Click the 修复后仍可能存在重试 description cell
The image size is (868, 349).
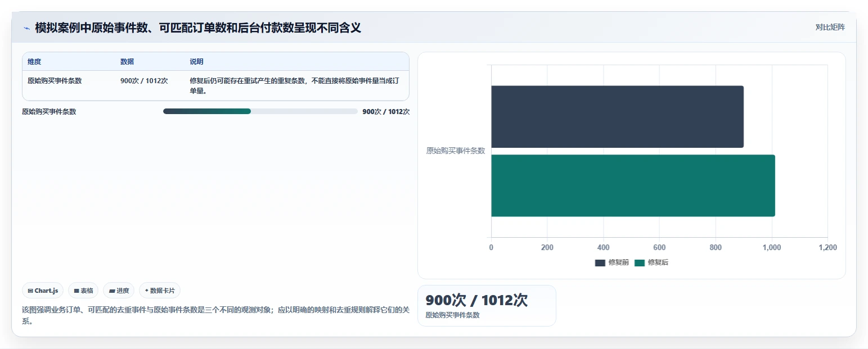[x=295, y=85]
